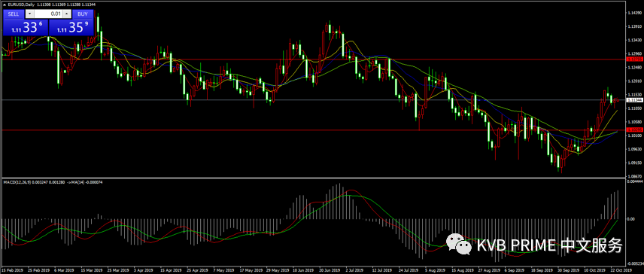This screenshot has width=644, height=274.
Task: Click the 15 Apr 2019 date label
Action: click(171, 271)
